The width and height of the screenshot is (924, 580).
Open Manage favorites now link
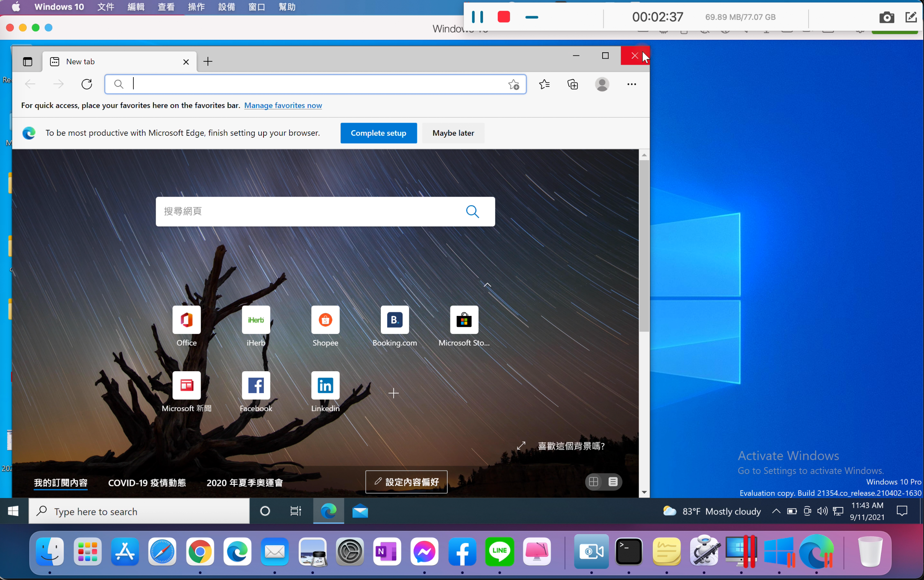283,105
